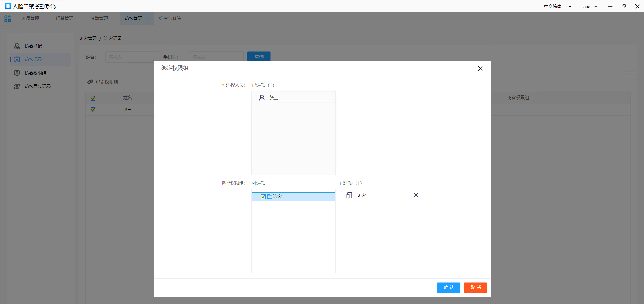Image resolution: width=644 pixels, height=304 pixels.
Task: Close the 绑定权限组 dialog
Action: pyautogui.click(x=480, y=68)
